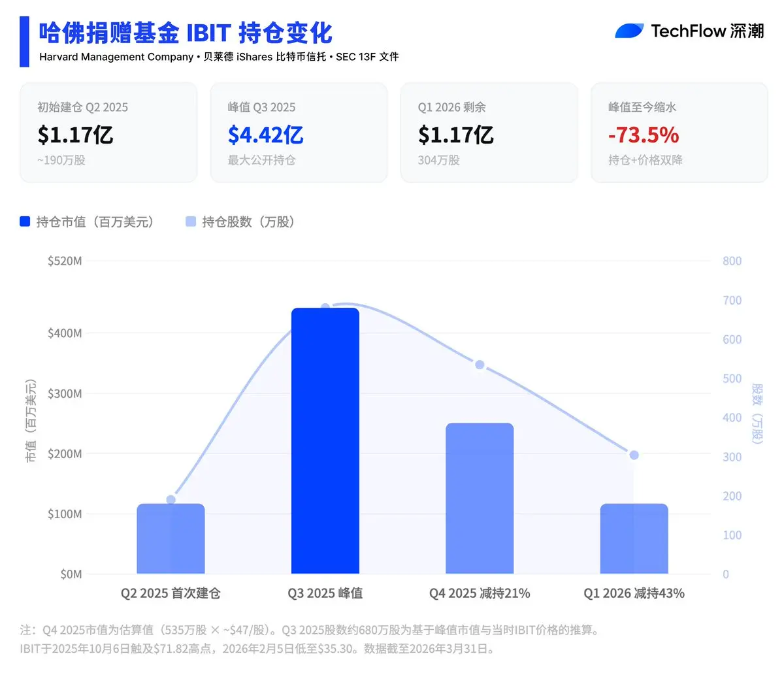Click the 持仓股数 legend color swatch
Screen dimensions: 784x675
point(191,222)
